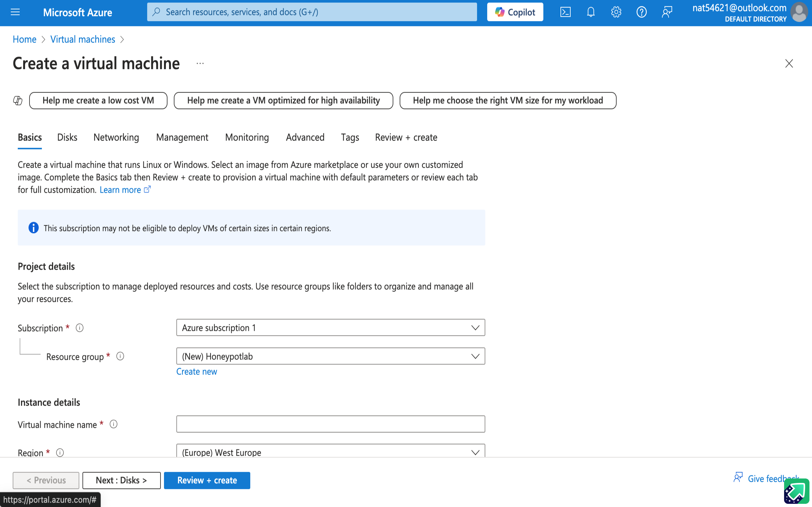Image resolution: width=812 pixels, height=507 pixels.
Task: Expand the Subscription dropdown
Action: (x=331, y=328)
